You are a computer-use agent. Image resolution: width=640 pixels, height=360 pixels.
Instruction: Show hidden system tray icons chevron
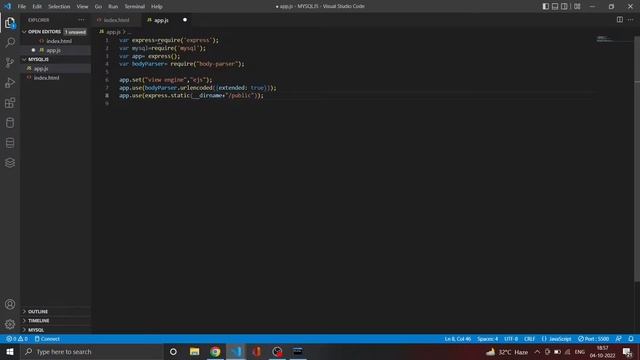tap(537, 351)
